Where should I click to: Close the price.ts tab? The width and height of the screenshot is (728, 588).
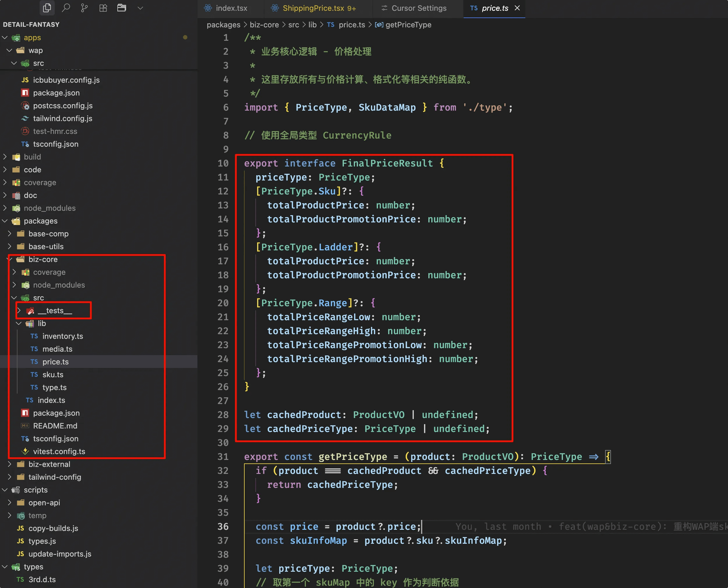click(517, 8)
